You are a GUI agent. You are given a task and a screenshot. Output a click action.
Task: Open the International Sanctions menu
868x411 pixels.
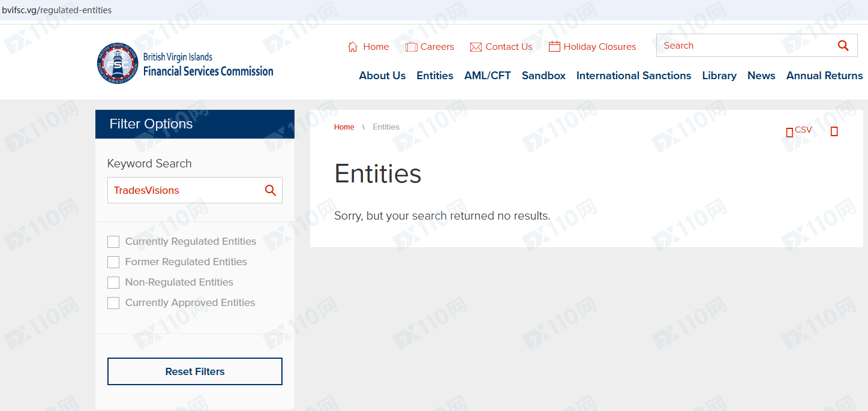tap(633, 76)
